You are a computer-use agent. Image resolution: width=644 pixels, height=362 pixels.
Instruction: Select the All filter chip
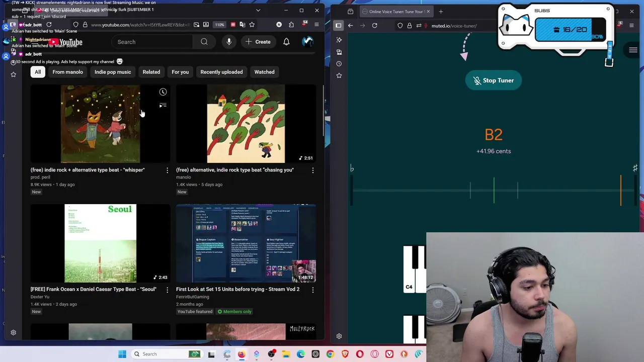click(x=38, y=72)
